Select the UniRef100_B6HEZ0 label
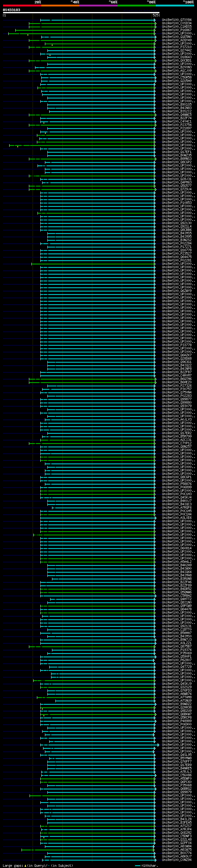The width and height of the screenshot is (197, 868). (x=177, y=382)
